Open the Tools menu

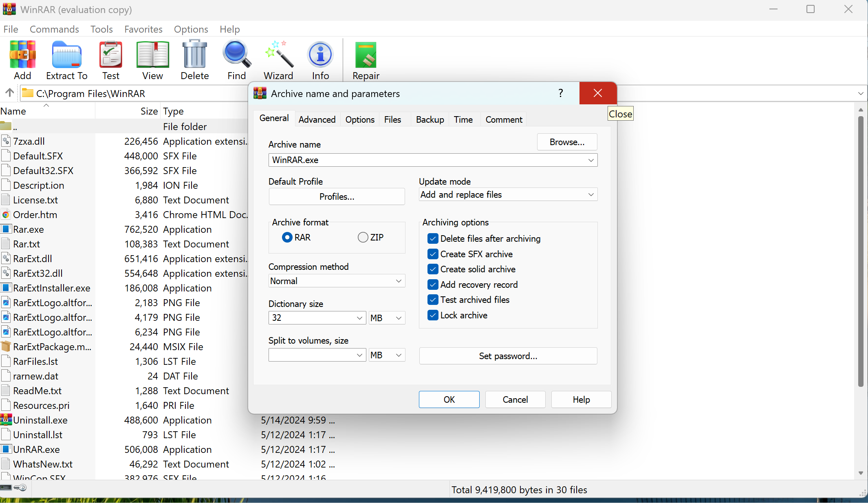click(101, 29)
